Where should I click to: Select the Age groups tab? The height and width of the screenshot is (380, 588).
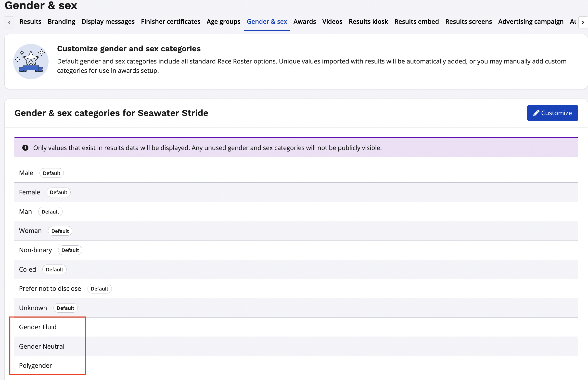tap(223, 22)
